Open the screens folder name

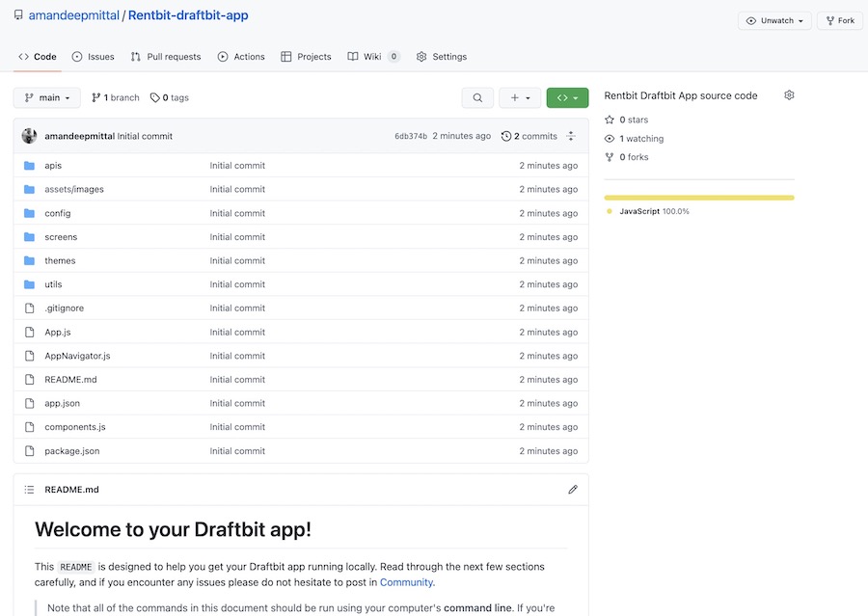click(61, 237)
